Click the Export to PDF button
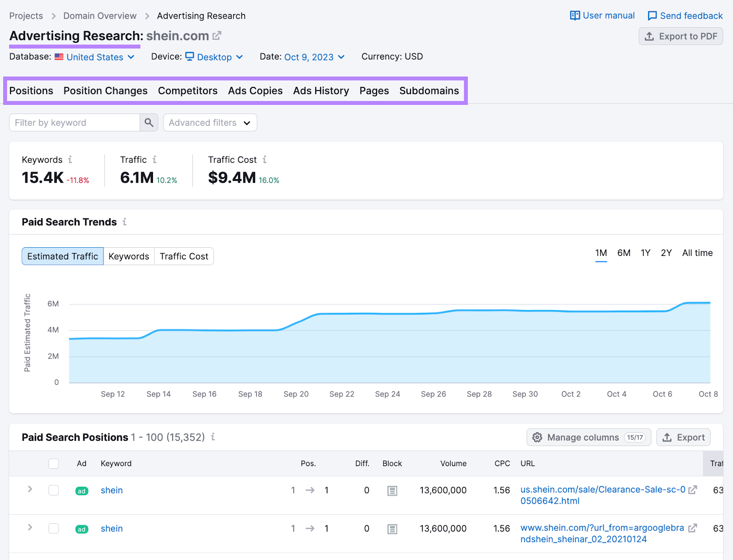 pyautogui.click(x=680, y=36)
